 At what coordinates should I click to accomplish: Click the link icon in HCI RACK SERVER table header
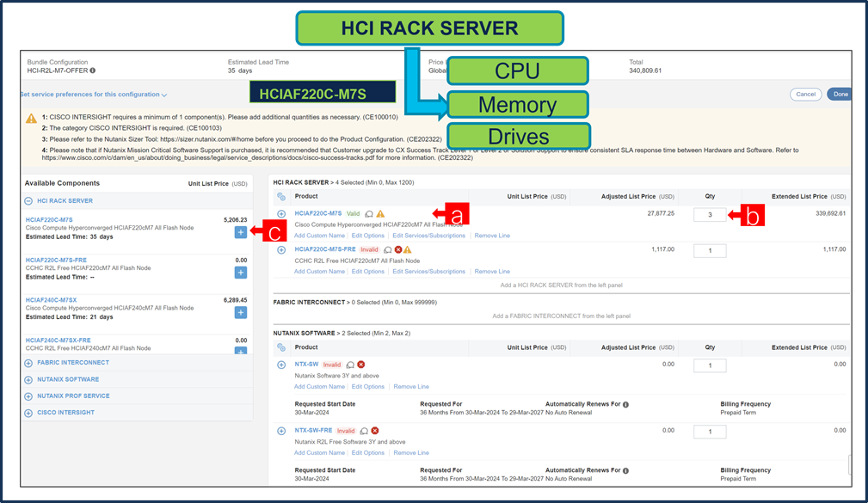tap(281, 196)
